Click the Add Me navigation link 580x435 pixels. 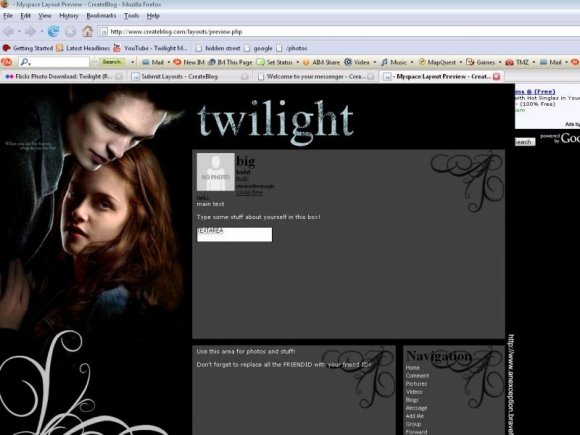click(415, 416)
